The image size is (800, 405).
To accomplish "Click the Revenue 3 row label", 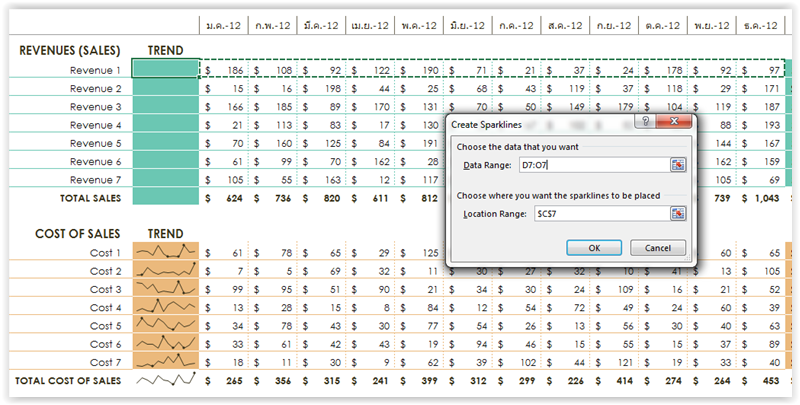I will click(x=95, y=107).
